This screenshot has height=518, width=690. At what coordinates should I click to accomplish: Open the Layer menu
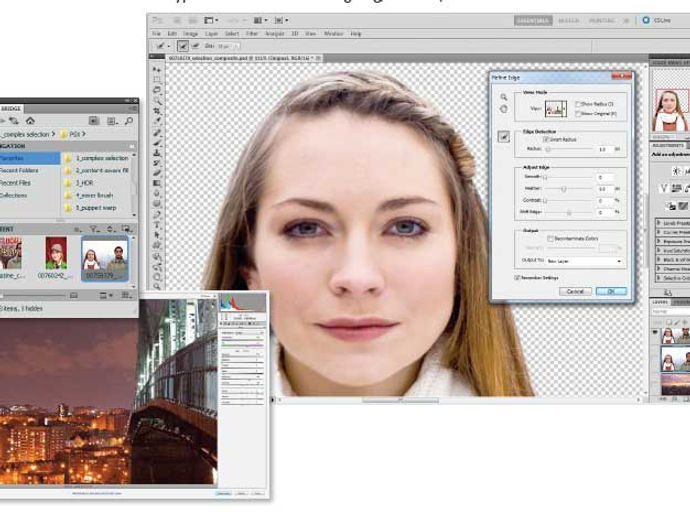pos(211,33)
